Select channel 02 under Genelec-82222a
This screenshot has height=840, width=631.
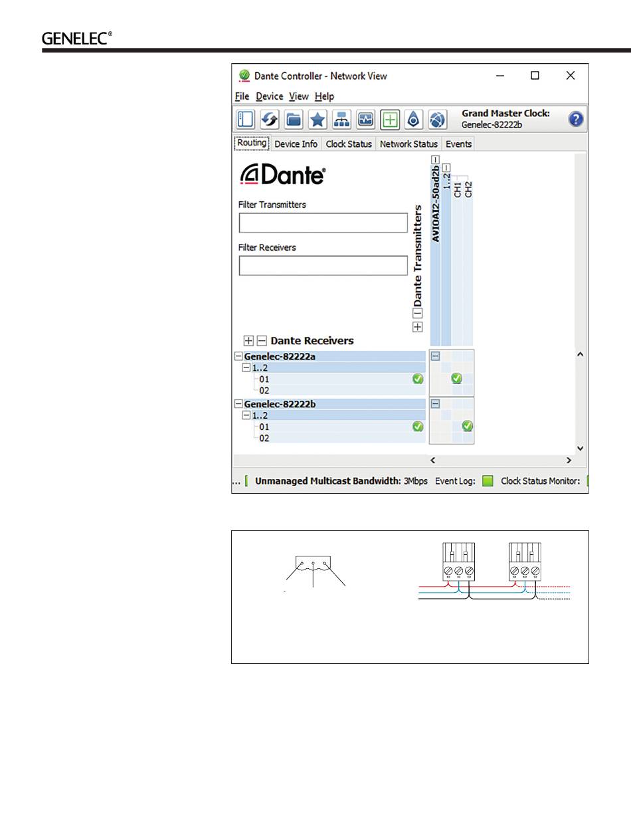[x=264, y=391]
